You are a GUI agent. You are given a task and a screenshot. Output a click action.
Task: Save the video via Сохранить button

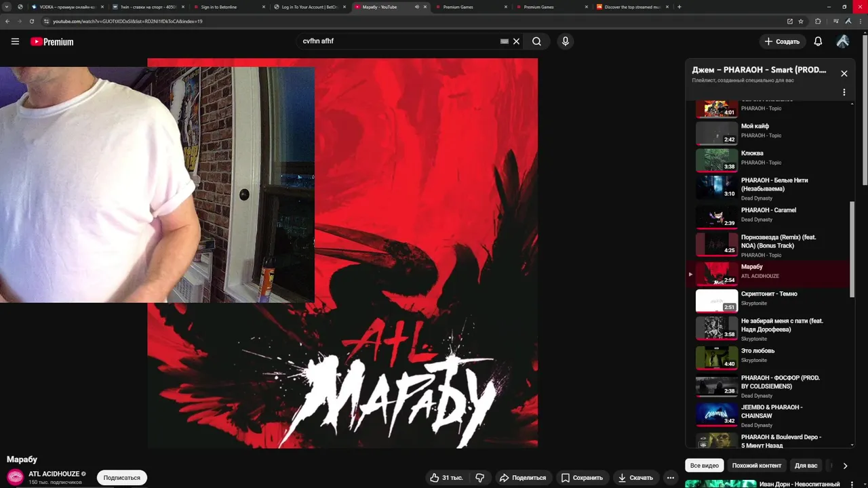[582, 478]
